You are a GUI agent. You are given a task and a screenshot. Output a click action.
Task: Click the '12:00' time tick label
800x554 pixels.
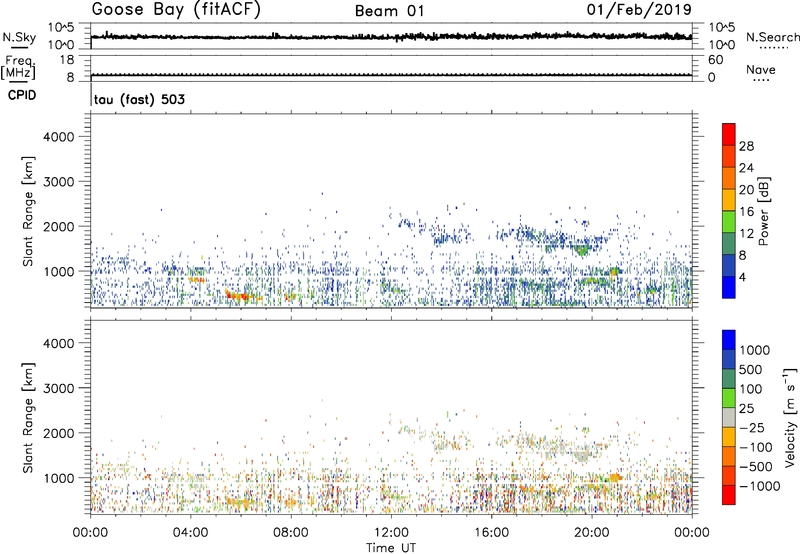(391, 533)
